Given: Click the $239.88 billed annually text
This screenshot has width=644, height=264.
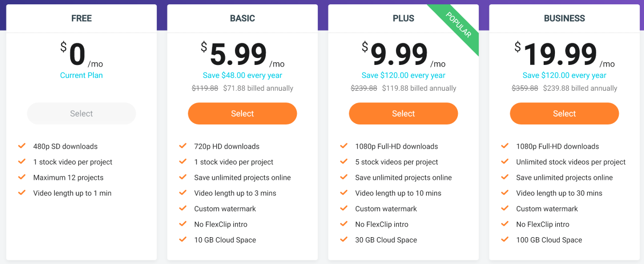Looking at the screenshot, I should tap(580, 88).
